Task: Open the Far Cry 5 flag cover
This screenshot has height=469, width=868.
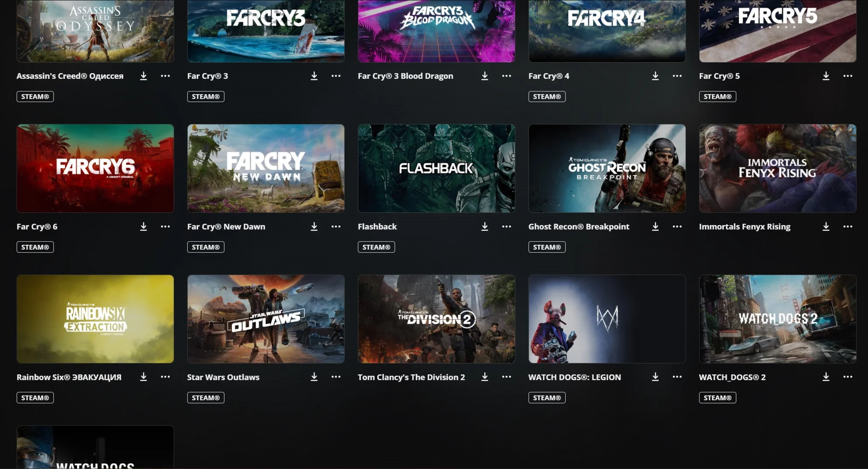Action: 778,31
